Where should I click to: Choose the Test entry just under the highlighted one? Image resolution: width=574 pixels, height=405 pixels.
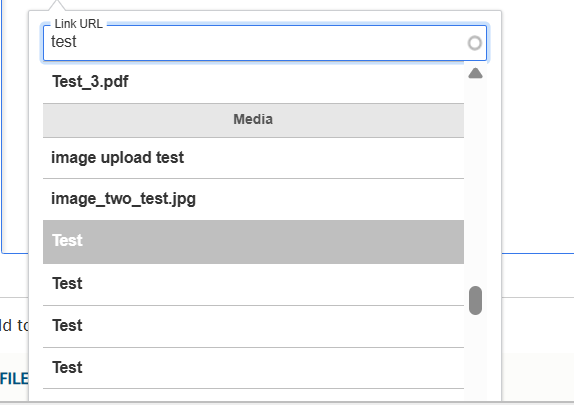[253, 284]
